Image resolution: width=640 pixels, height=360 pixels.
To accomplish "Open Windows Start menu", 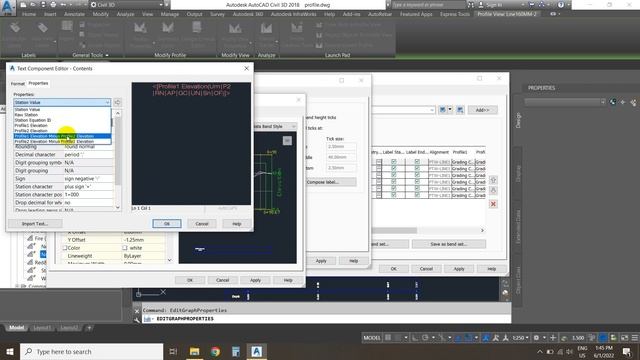I will coord(9,351).
